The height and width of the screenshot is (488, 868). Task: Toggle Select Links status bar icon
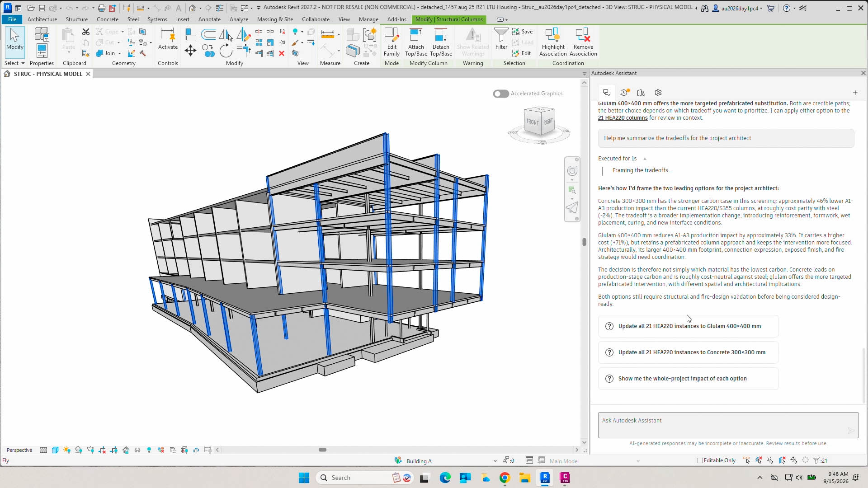(746, 460)
